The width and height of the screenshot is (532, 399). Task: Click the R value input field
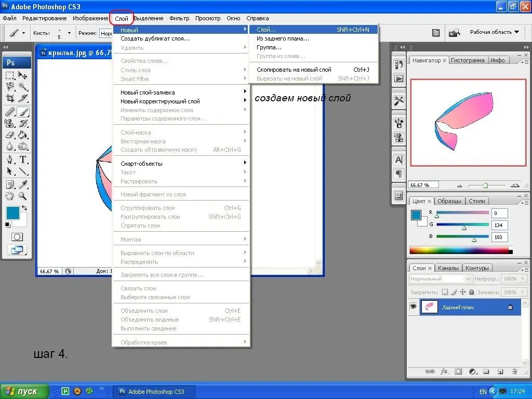pyautogui.click(x=499, y=213)
